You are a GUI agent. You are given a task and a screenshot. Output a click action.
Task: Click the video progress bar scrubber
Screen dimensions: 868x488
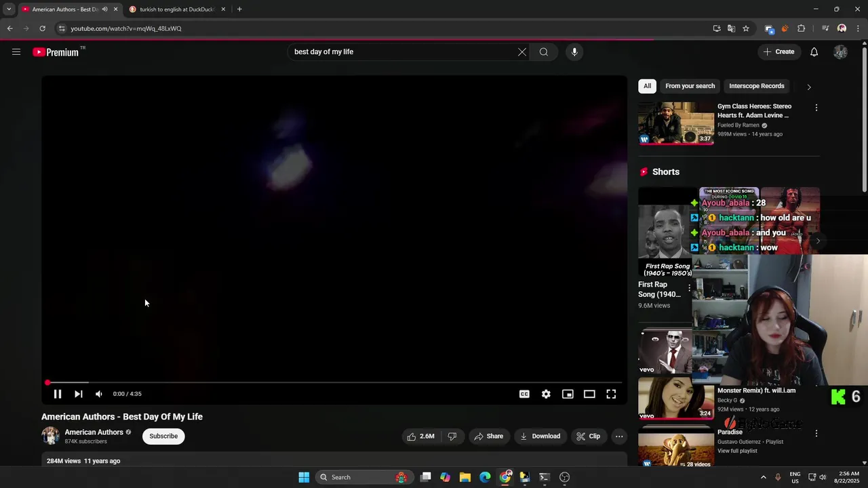point(47,383)
